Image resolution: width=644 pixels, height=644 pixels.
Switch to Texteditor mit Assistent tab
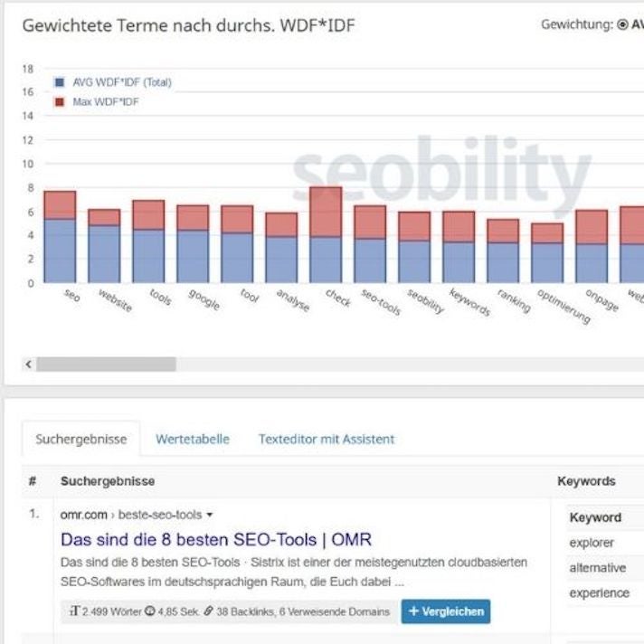(x=327, y=440)
